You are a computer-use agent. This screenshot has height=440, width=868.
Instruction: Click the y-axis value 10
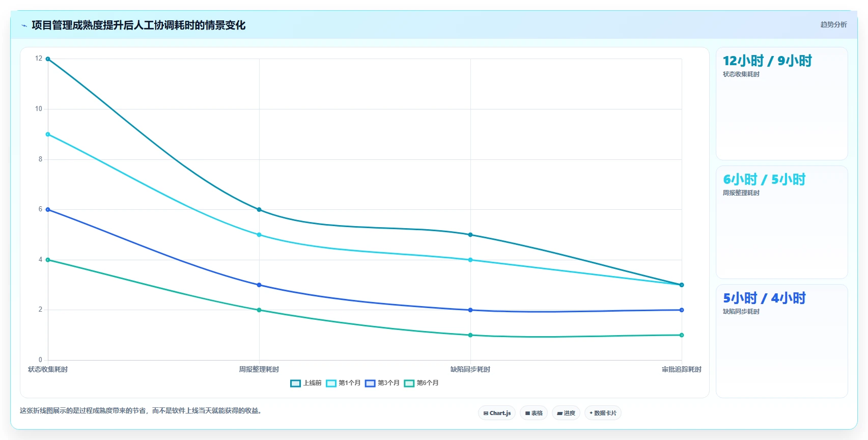point(39,109)
